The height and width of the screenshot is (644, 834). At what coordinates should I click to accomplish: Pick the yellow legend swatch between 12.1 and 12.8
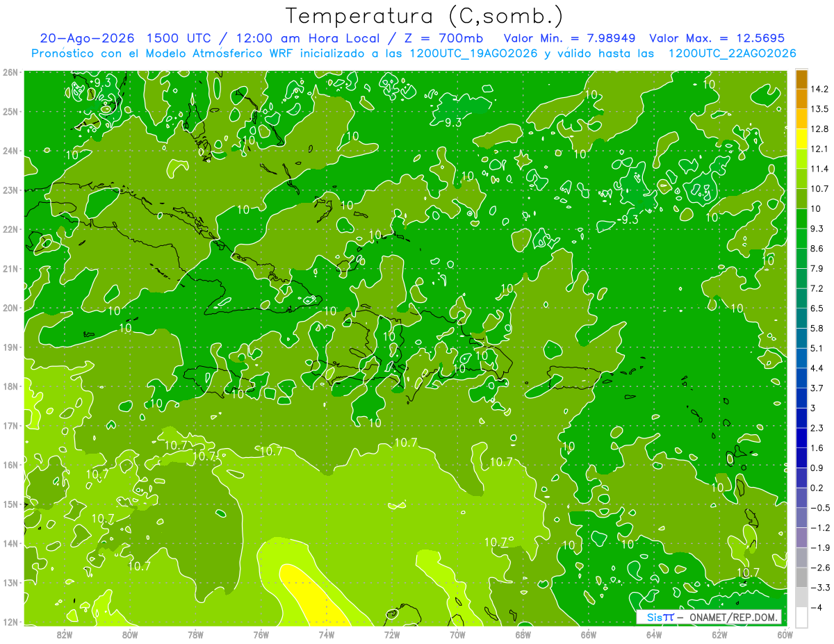coord(801,139)
